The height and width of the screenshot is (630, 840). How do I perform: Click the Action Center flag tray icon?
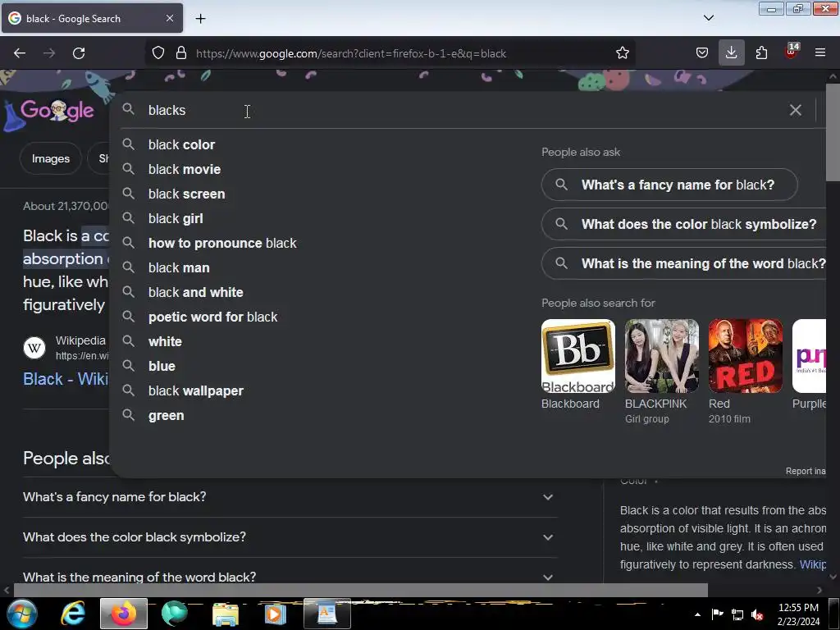coord(717,614)
